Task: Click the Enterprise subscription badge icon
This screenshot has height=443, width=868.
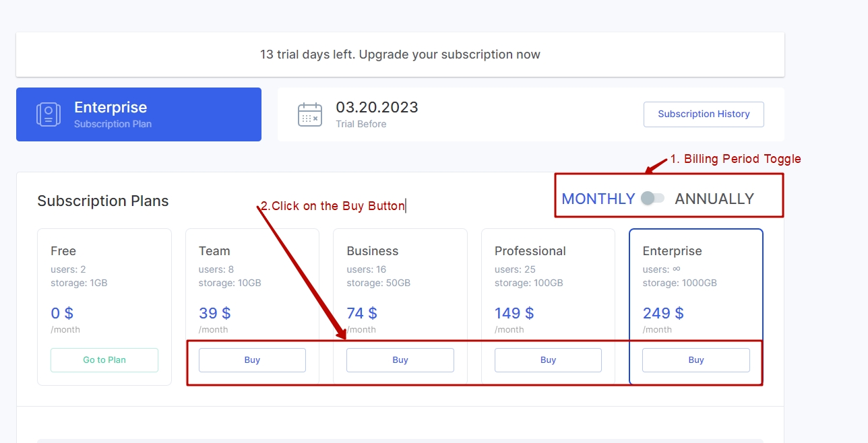Action: [49, 114]
